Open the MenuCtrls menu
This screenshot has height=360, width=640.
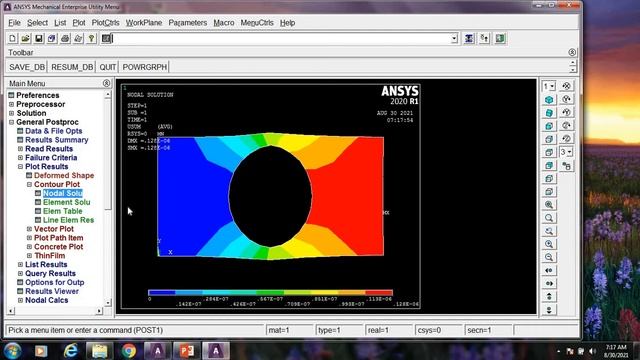coord(257,23)
